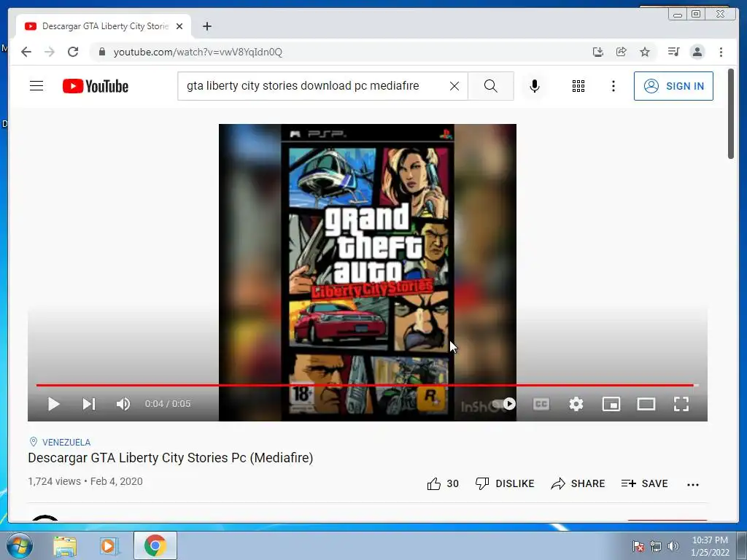The image size is (747, 560).
Task: Select the Descargar GTA Liberty City tab
Action: coord(104,26)
